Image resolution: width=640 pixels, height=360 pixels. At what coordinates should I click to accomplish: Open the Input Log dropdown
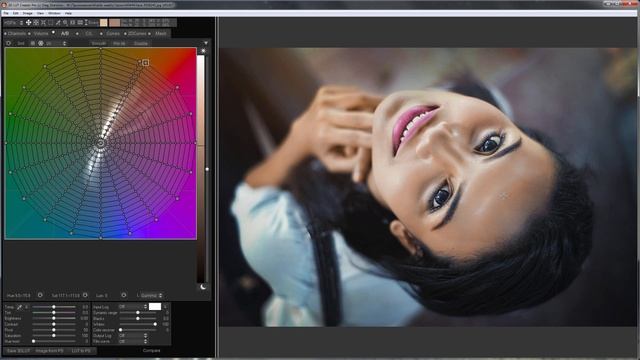point(133,307)
